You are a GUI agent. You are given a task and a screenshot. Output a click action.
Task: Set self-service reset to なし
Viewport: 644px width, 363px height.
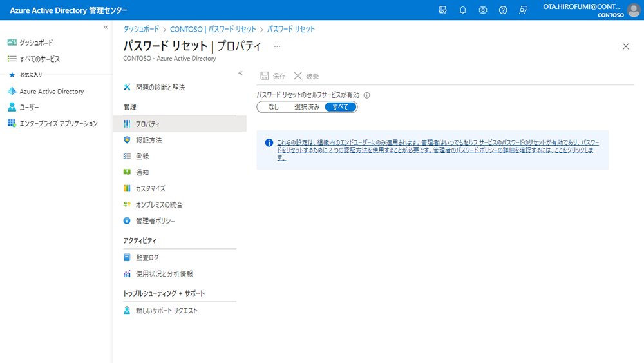coord(274,107)
